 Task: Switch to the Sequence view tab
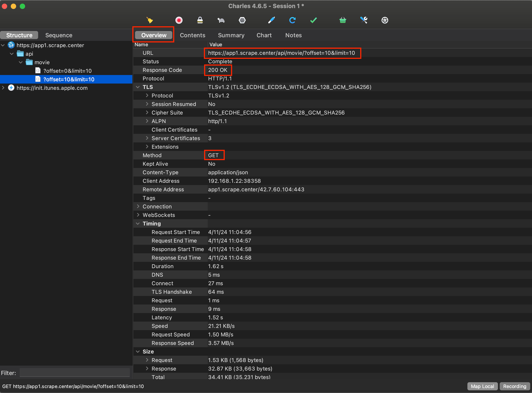59,35
